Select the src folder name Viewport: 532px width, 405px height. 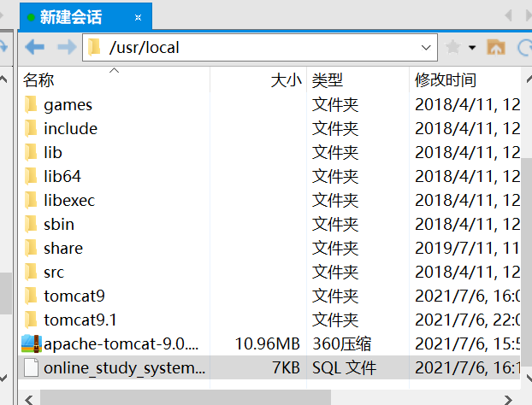coord(54,273)
